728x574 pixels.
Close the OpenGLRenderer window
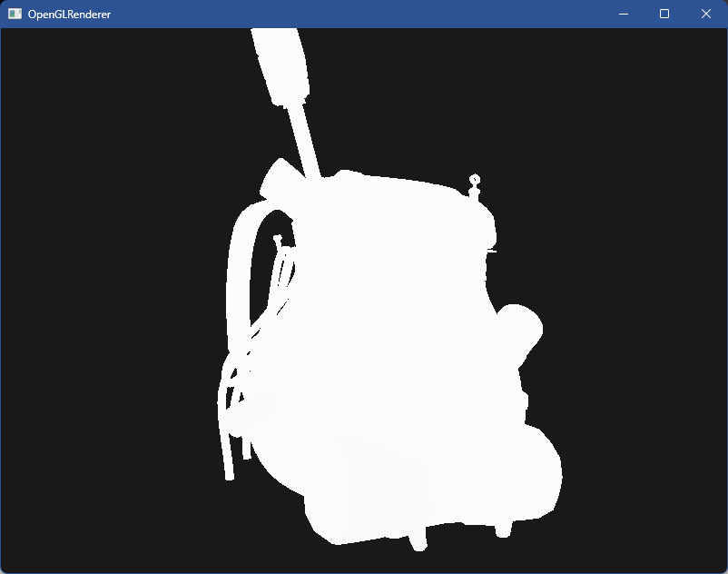705,14
